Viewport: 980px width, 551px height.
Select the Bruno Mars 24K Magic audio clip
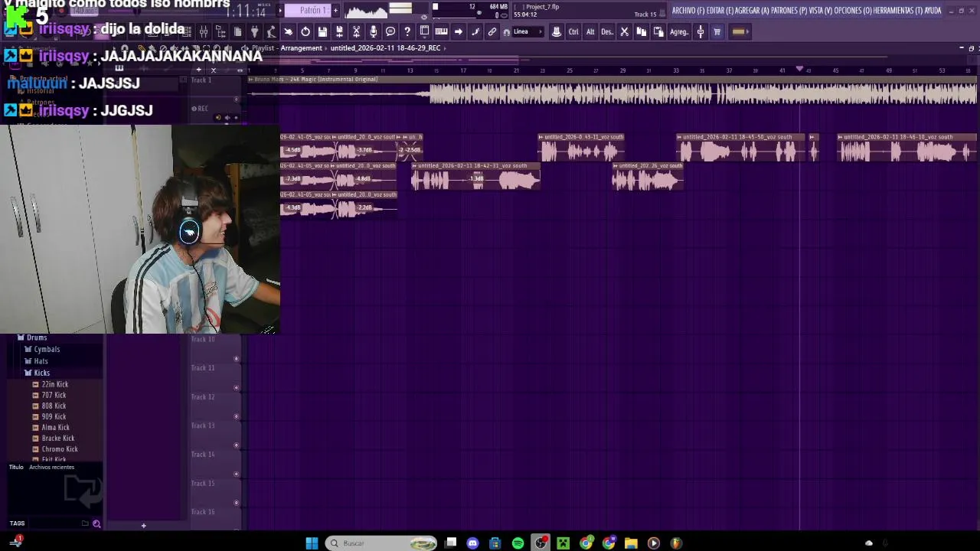coord(612,90)
